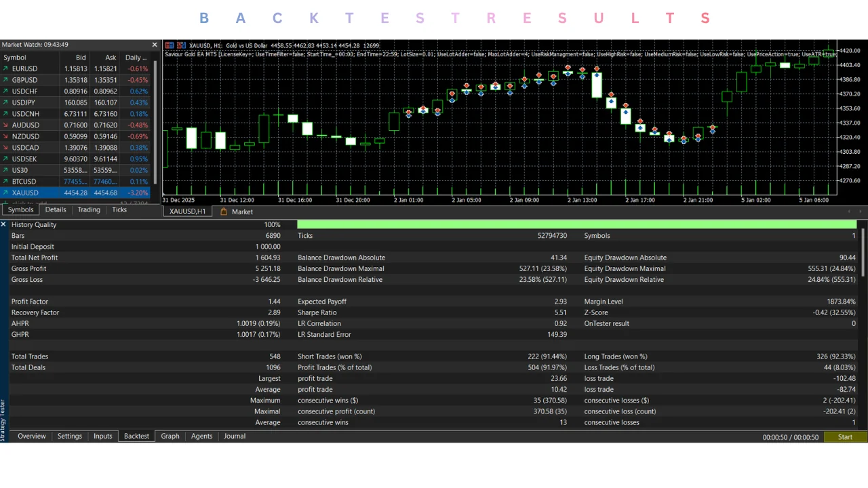Viewport: 868px width, 488px height.
Task: Sort by the Bid column header
Action: click(75, 58)
